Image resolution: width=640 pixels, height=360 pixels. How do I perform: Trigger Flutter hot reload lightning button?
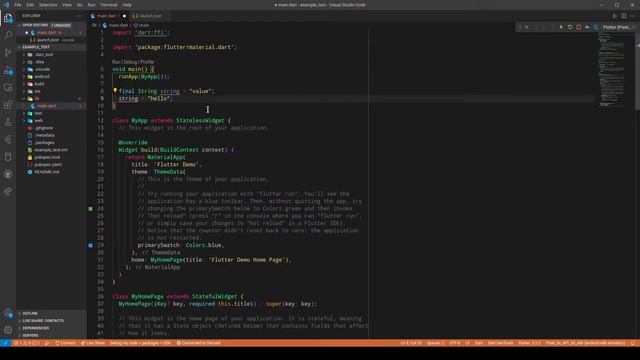click(561, 27)
